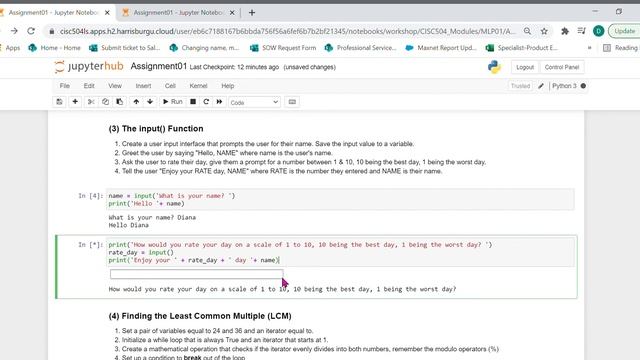This screenshot has height=360, width=640.
Task: Click the In [4] code cell
Action: (340, 200)
